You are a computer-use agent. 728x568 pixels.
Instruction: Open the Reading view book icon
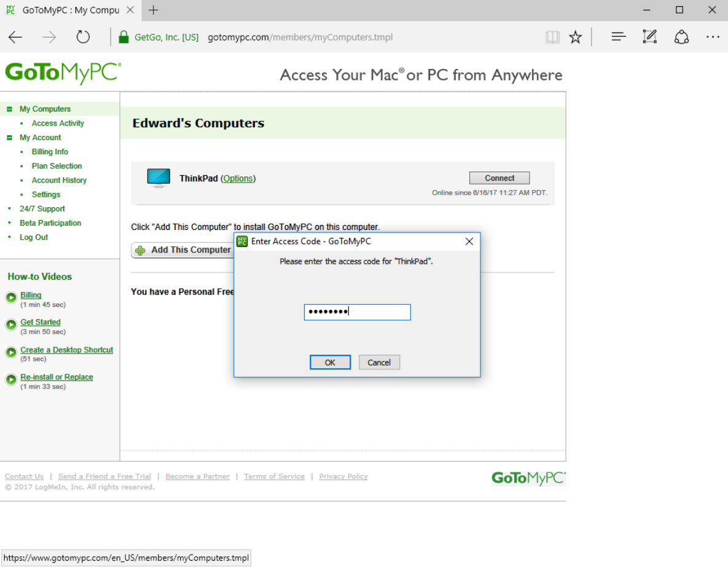552,37
